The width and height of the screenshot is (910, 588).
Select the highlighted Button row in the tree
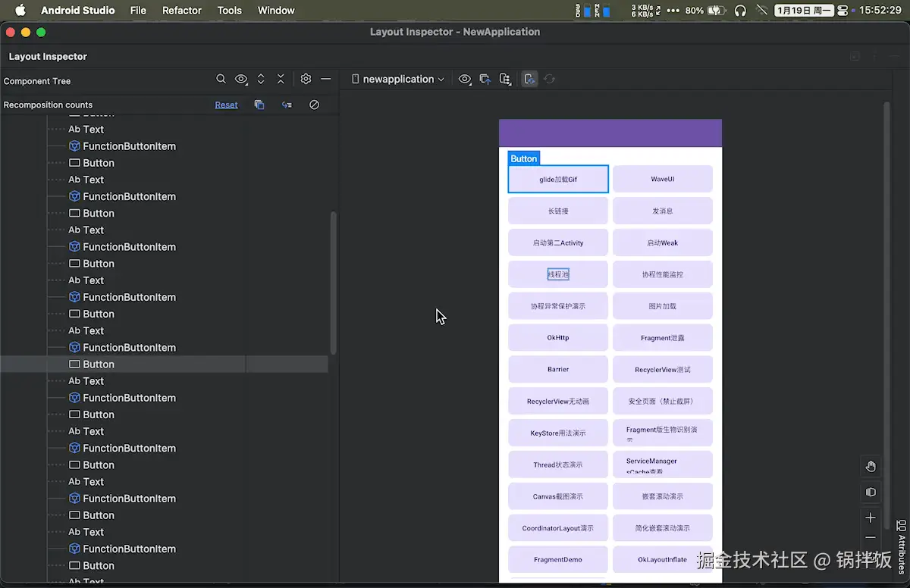click(x=164, y=364)
